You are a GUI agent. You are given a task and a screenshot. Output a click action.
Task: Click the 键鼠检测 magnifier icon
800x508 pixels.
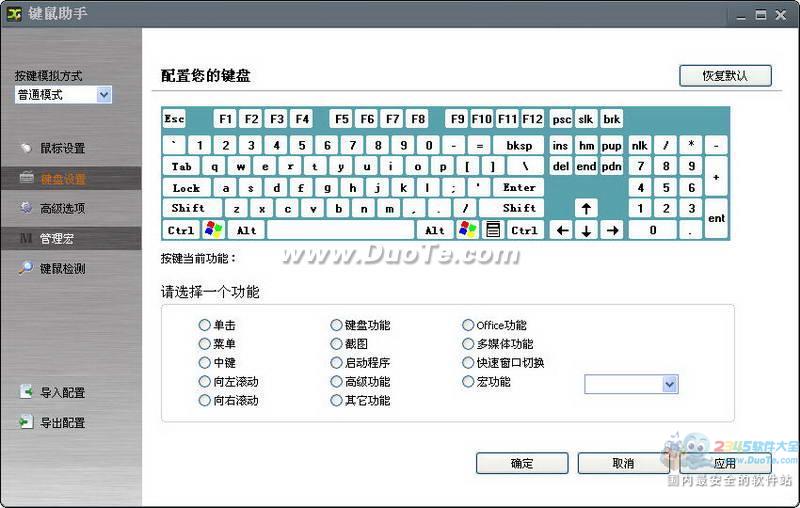coord(25,268)
